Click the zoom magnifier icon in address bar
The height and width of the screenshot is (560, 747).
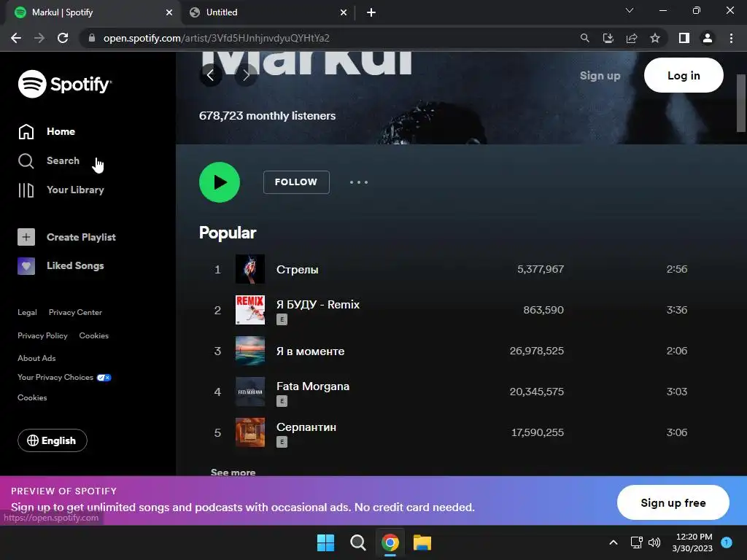point(584,38)
